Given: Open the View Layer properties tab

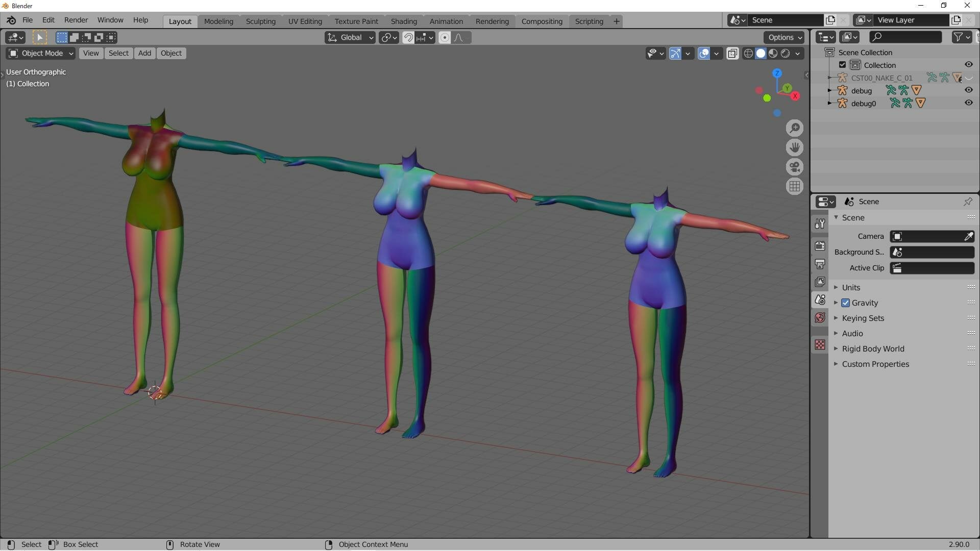Looking at the screenshot, I should point(820,282).
